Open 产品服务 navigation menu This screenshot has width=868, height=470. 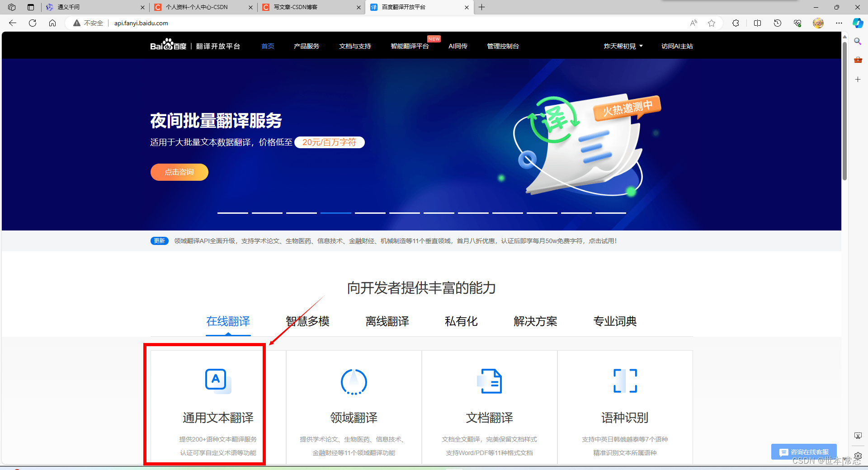click(307, 46)
